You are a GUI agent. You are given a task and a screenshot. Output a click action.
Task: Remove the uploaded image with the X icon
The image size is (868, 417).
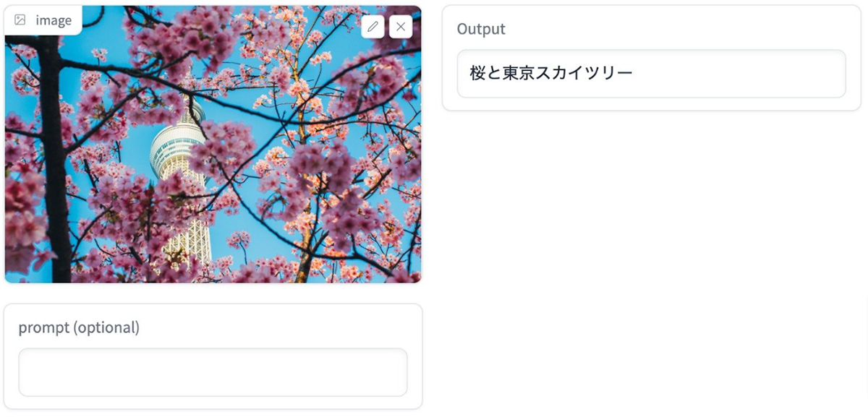click(401, 27)
